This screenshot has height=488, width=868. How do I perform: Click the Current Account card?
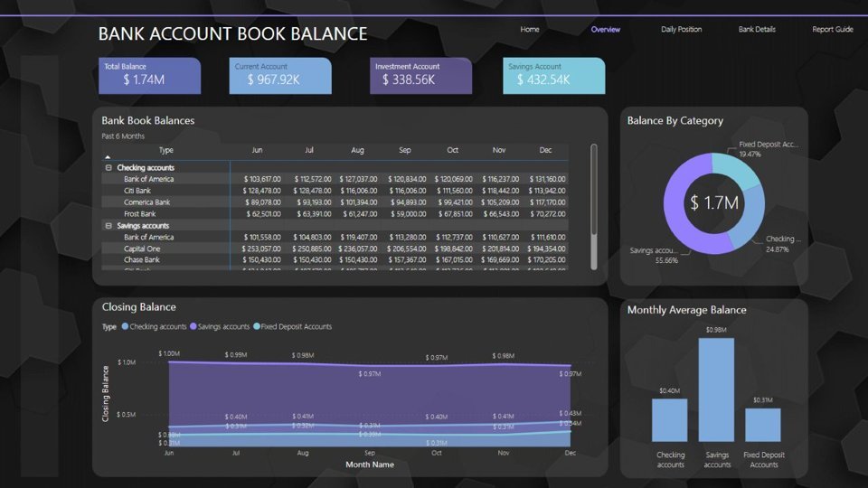pos(280,76)
